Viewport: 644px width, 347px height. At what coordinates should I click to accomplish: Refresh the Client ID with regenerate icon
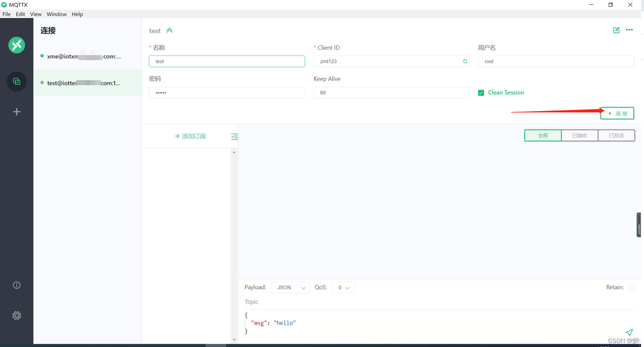click(x=465, y=61)
